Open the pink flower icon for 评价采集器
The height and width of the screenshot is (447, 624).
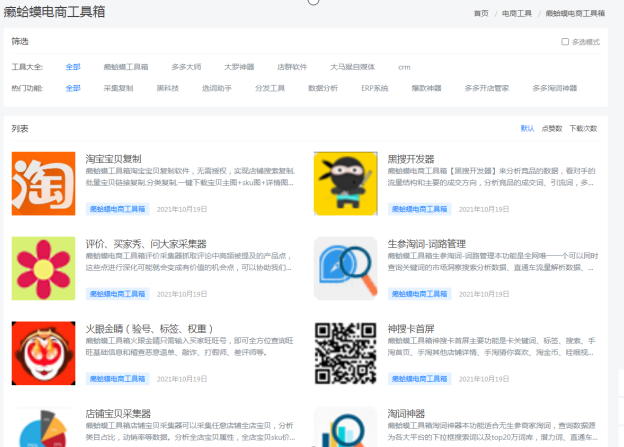point(43,268)
